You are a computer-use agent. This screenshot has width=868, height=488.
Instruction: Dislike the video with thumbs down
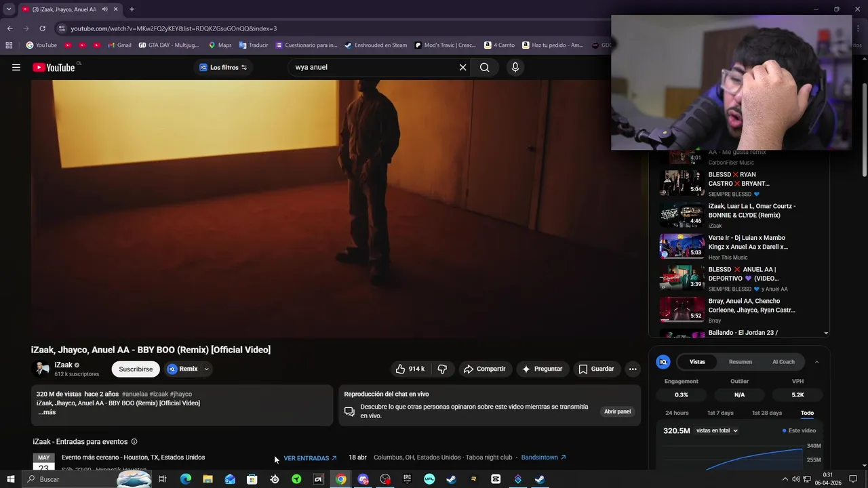tap(442, 369)
